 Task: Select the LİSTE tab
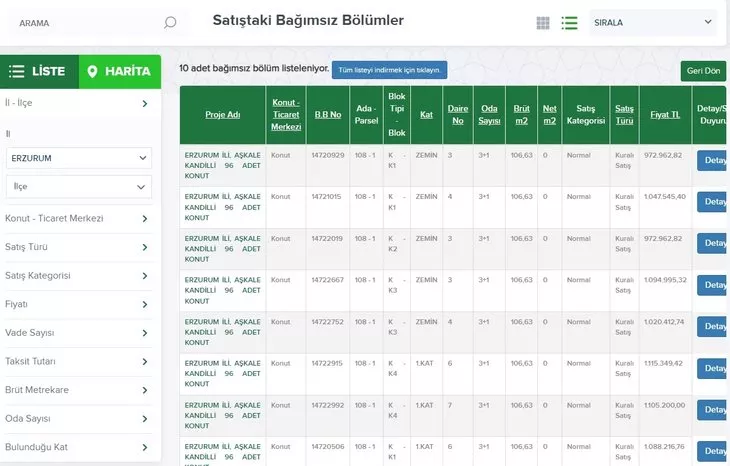(38, 71)
